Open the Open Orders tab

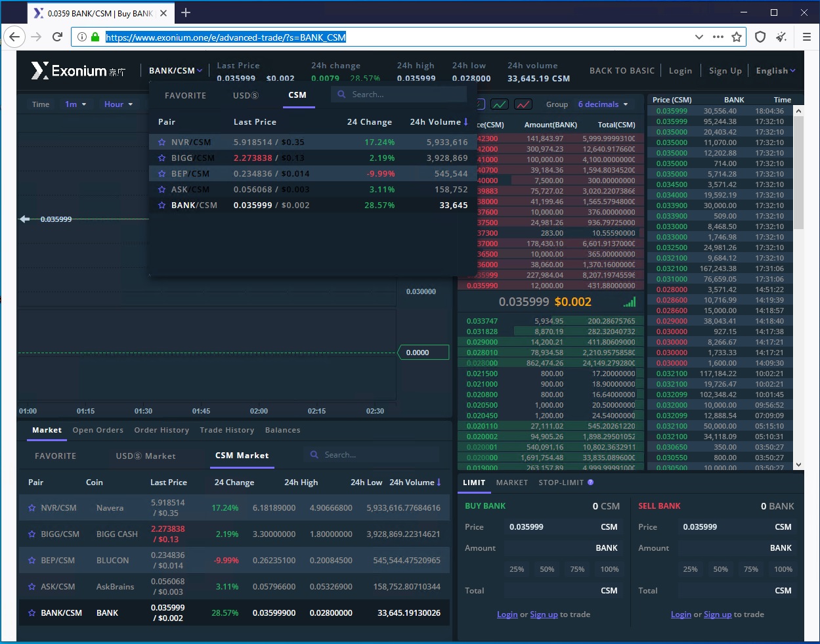coord(98,430)
